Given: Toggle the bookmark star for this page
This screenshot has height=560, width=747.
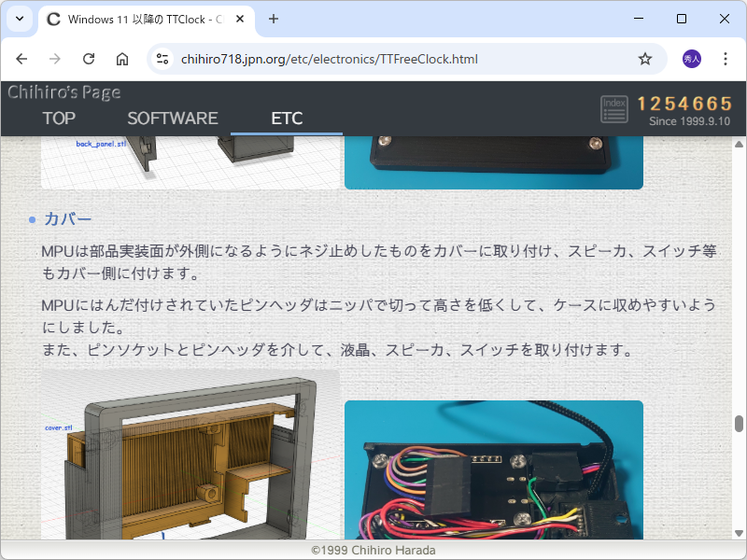Looking at the screenshot, I should coord(644,58).
